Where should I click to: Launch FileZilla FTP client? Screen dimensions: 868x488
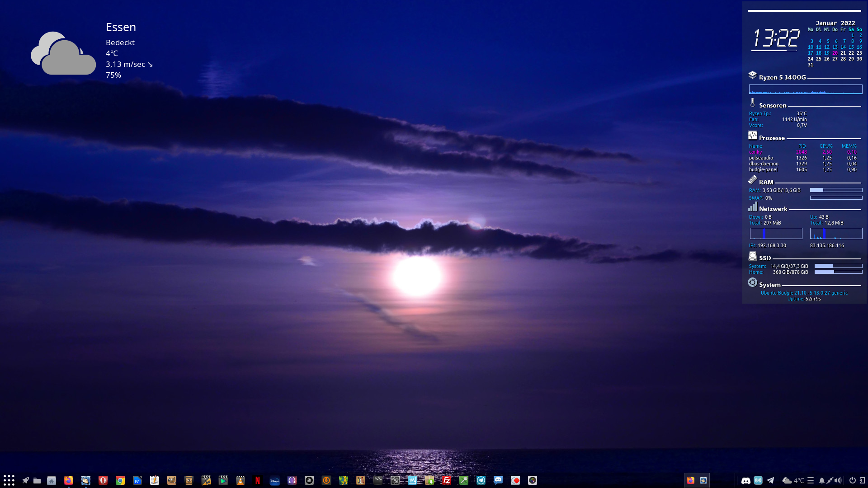[x=446, y=481]
